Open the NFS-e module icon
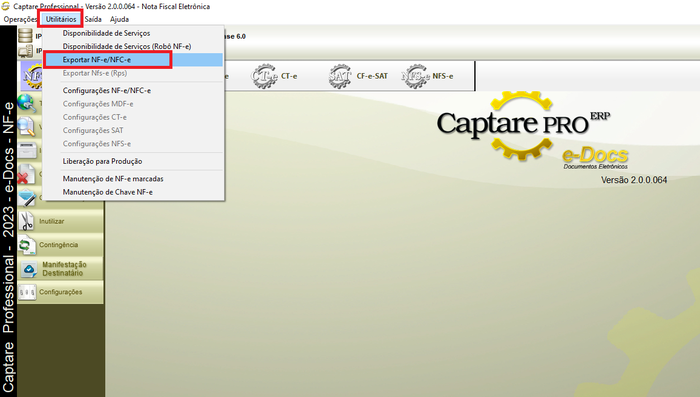Image resolution: width=700 pixels, height=397 pixels. coord(415,76)
